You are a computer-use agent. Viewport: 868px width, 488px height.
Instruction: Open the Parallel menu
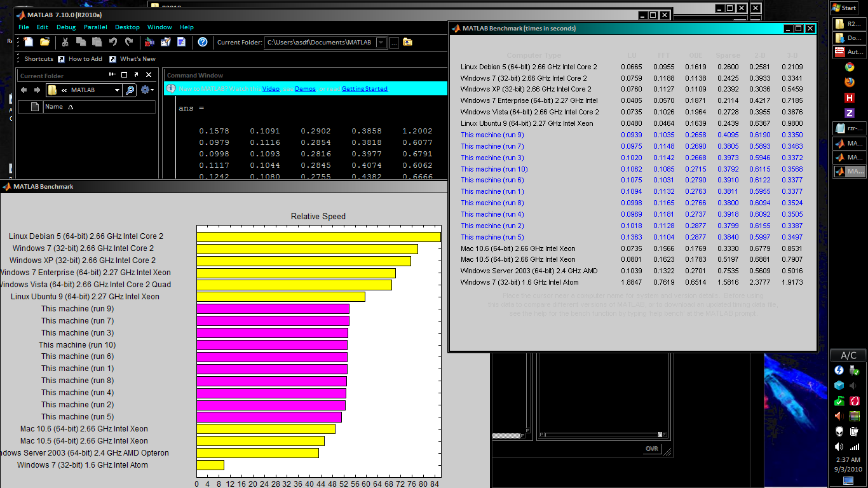coord(95,27)
